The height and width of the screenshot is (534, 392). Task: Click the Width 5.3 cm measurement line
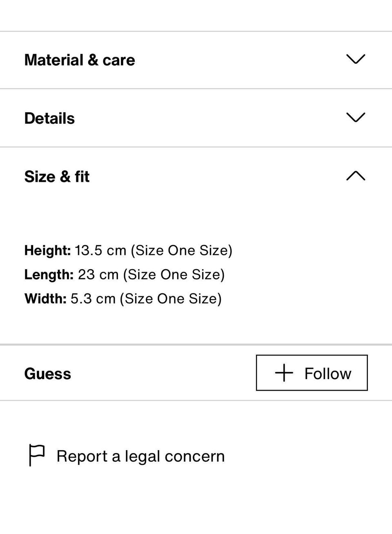tap(123, 299)
